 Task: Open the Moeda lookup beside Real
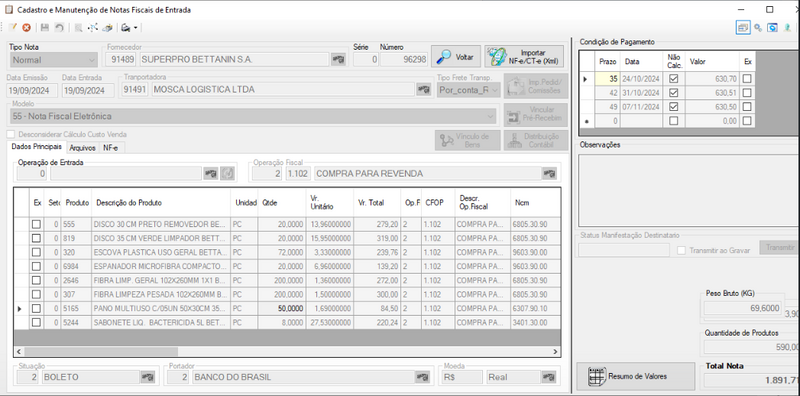coord(548,377)
